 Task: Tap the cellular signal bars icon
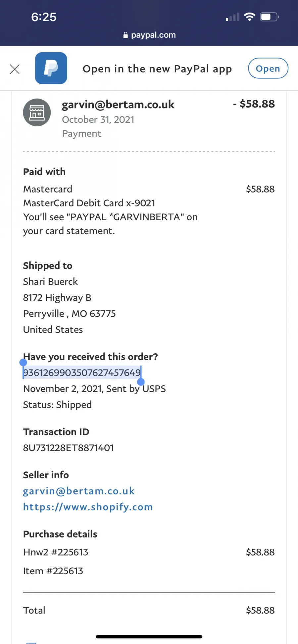click(232, 17)
